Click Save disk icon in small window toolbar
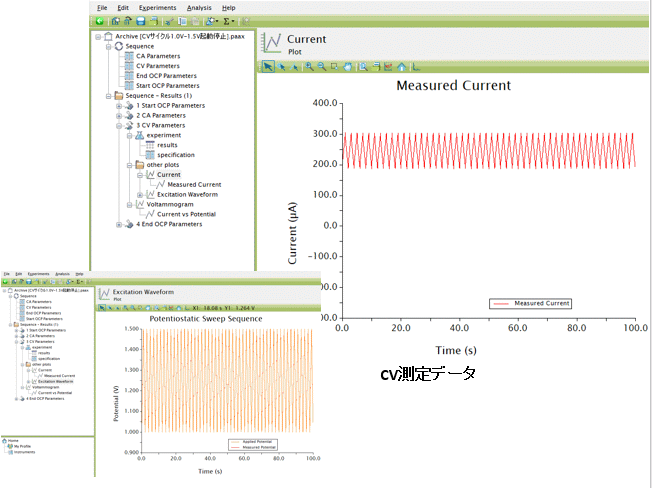Viewport: 652px width, 488px height. click(29, 282)
